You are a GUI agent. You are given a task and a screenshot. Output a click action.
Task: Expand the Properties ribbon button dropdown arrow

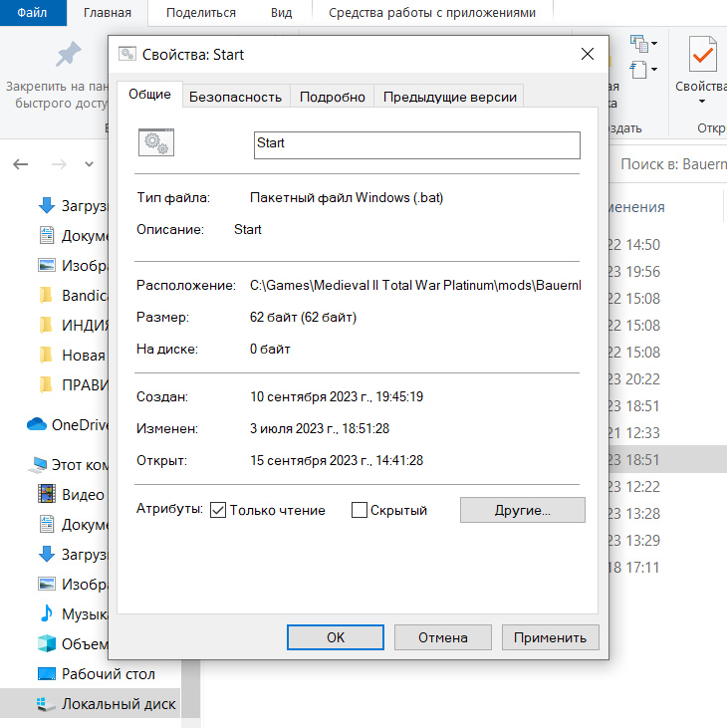pos(702,102)
